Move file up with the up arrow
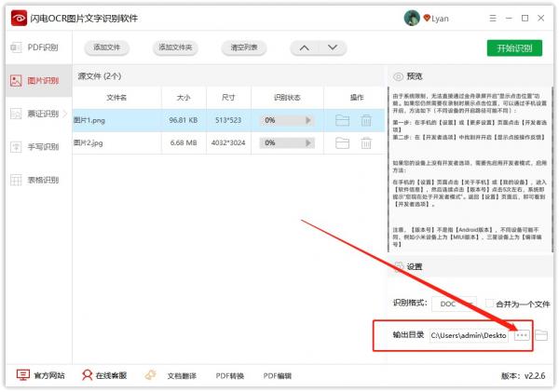 coord(304,47)
